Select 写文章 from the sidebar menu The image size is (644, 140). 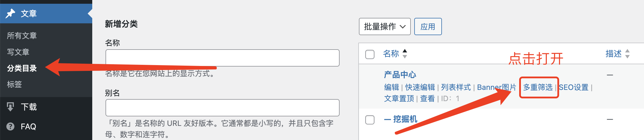pyautogui.click(x=18, y=52)
